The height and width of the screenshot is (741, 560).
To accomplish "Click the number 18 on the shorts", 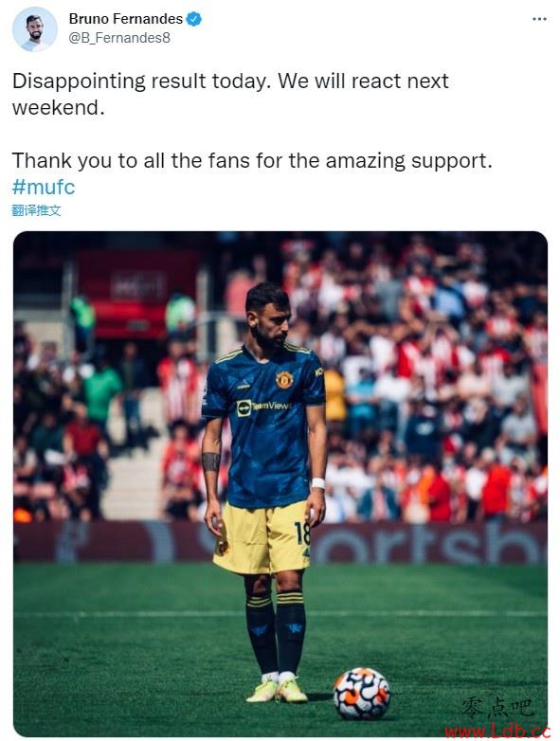I will click(x=302, y=533).
